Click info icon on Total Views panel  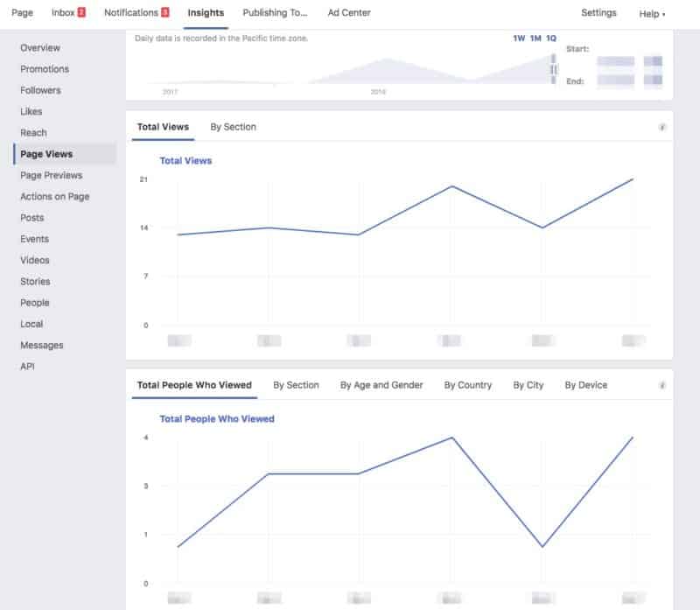click(662, 128)
